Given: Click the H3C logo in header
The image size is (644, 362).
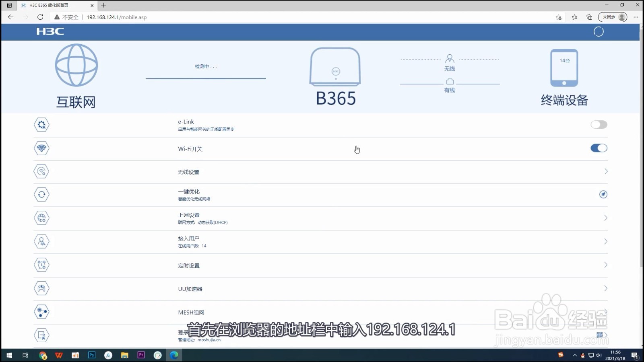Looking at the screenshot, I should (50, 31).
